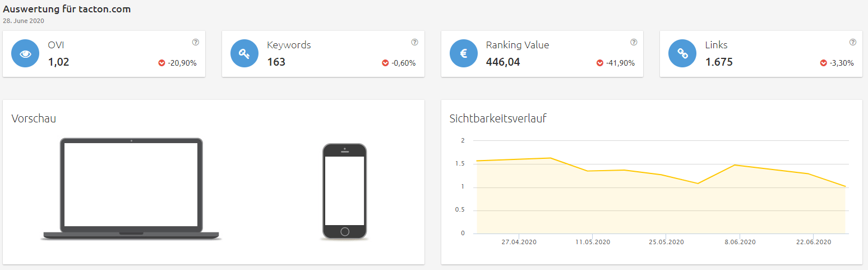This screenshot has width=868, height=270.
Task: Click the red down arrow beside -41,90%
Action: (x=600, y=63)
